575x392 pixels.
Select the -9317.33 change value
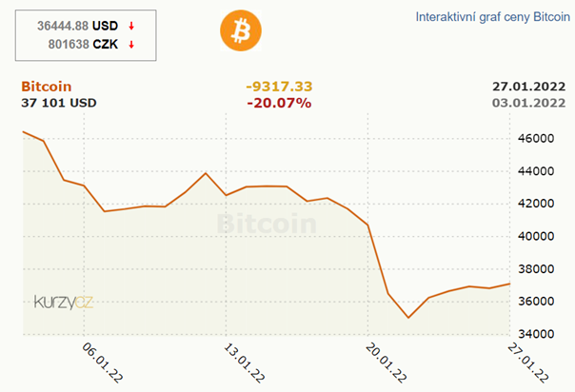[x=279, y=86]
